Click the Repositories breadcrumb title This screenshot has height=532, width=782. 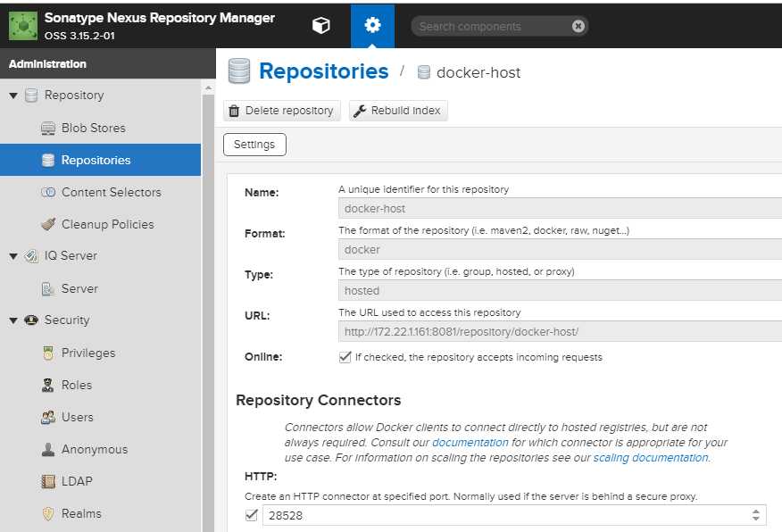pos(324,71)
